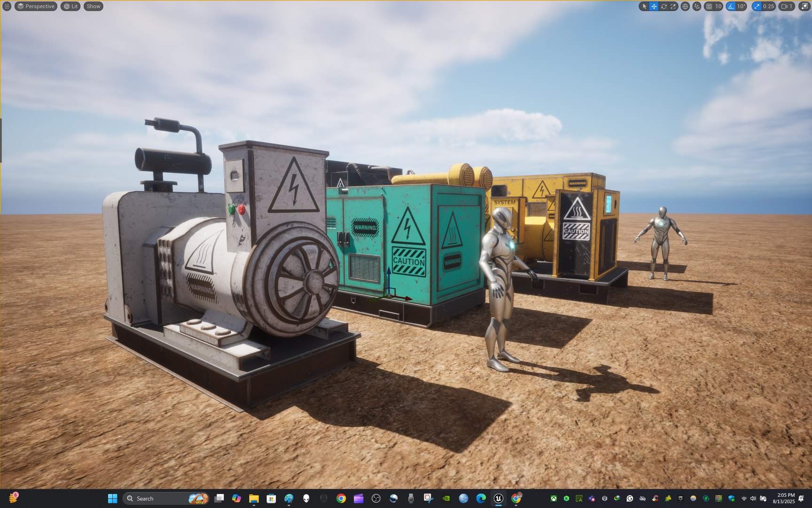Viewport: 812px width, 508px height.
Task: Switch to Unreal Engine taskbar icon
Action: click(498, 499)
